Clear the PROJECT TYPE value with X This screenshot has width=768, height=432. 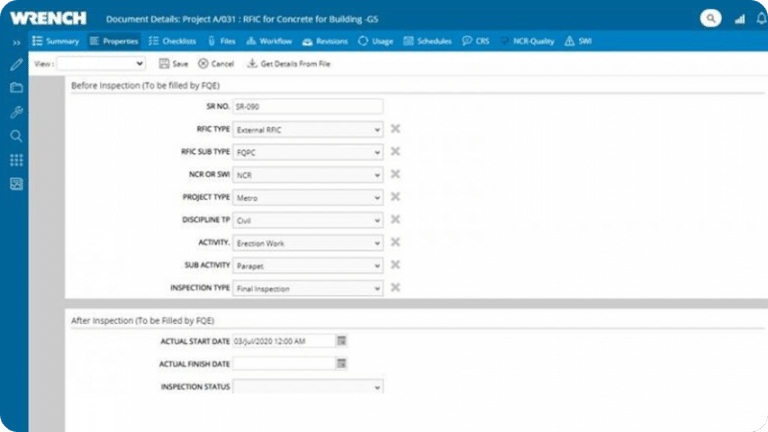pos(395,196)
